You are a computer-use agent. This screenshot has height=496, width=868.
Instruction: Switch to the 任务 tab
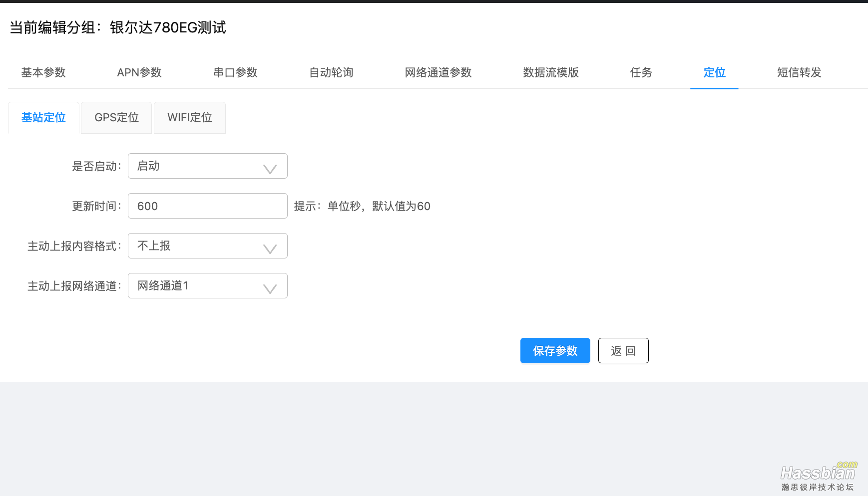click(x=641, y=72)
